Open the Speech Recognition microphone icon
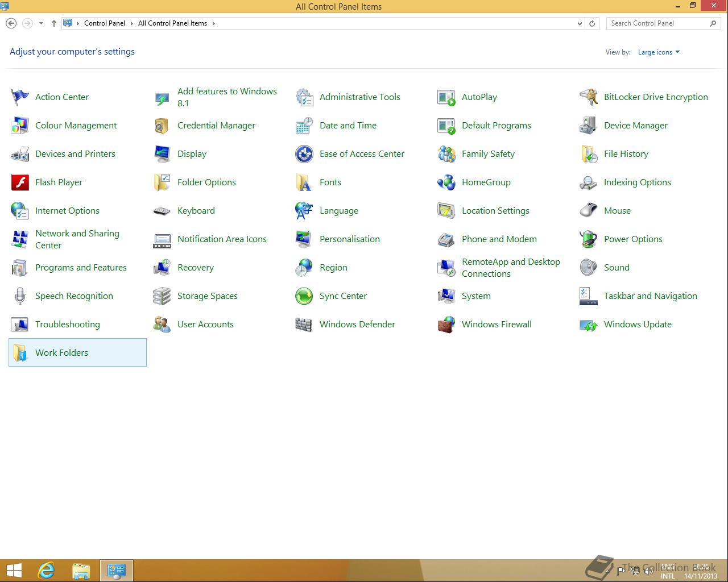The image size is (728, 582). [x=20, y=296]
